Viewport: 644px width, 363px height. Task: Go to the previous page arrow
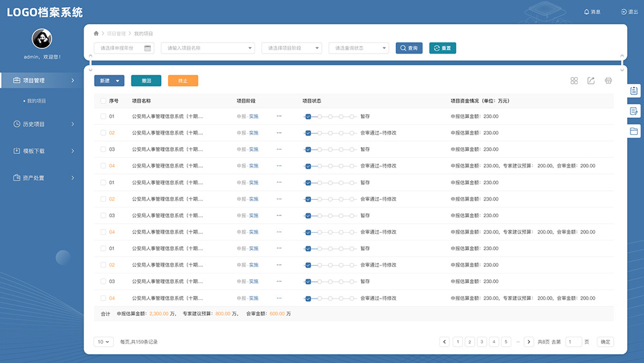point(444,342)
